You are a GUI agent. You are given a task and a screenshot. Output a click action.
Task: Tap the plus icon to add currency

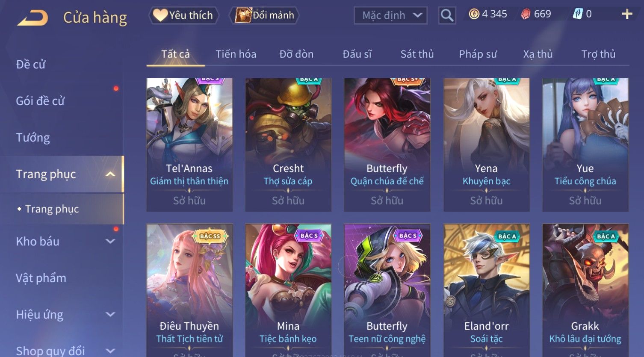[627, 14]
